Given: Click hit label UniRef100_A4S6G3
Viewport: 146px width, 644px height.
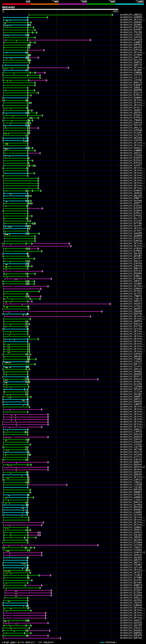Looking at the screenshot, I should tap(131, 304).
